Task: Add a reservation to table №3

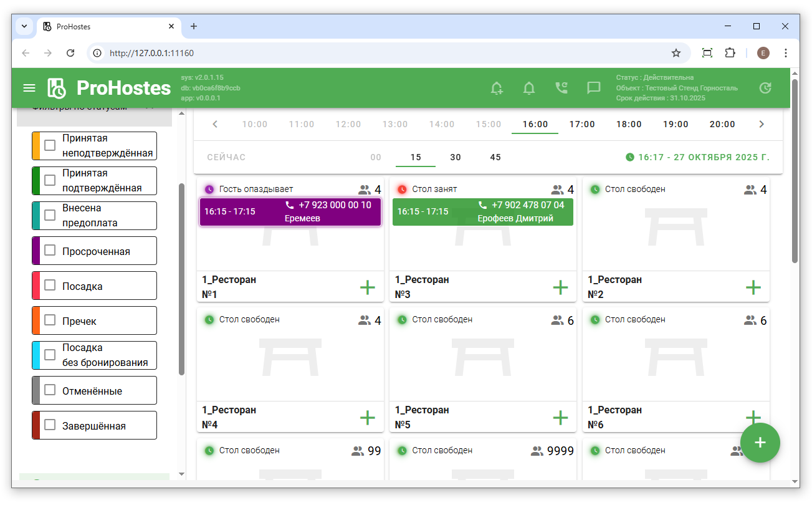Action: point(560,287)
